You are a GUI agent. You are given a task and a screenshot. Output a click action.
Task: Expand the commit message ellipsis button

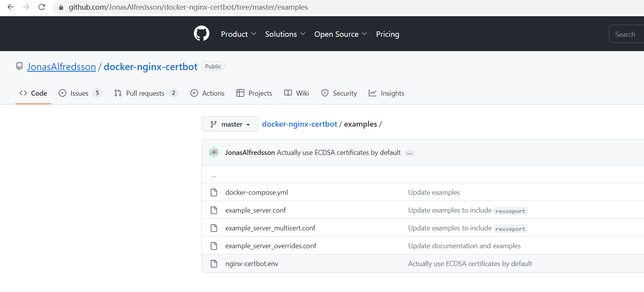click(409, 153)
